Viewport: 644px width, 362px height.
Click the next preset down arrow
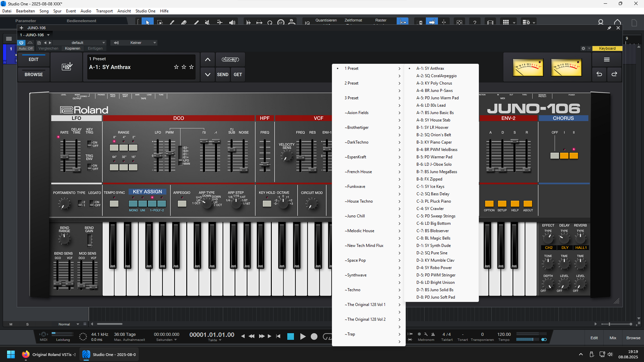208,74
